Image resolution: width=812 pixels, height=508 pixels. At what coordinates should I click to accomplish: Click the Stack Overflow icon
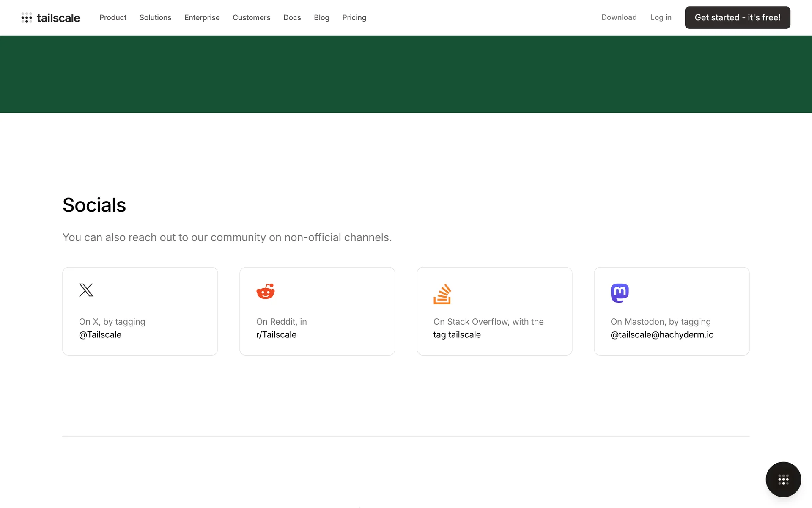point(442,294)
